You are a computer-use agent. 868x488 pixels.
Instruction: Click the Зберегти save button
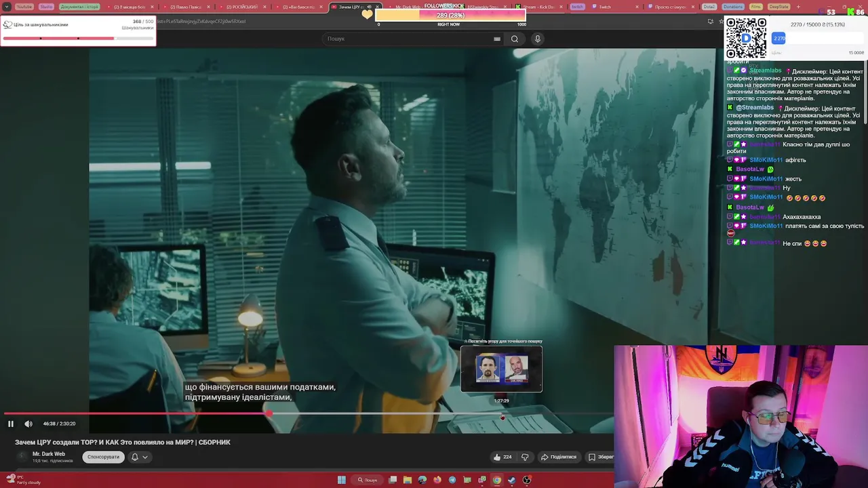tap(601, 457)
